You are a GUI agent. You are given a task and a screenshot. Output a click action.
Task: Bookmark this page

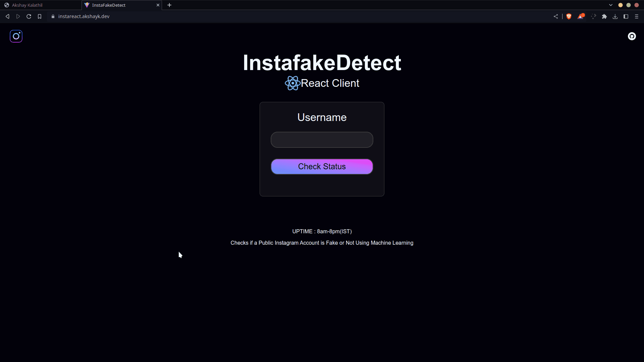[40, 16]
